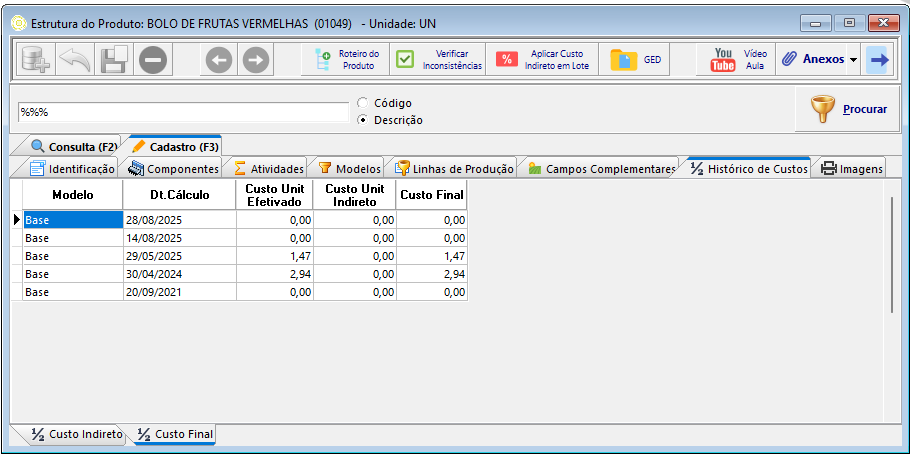Viewport: 910px width, 455px height.
Task: Select the Descrição radio button
Action: (363, 120)
